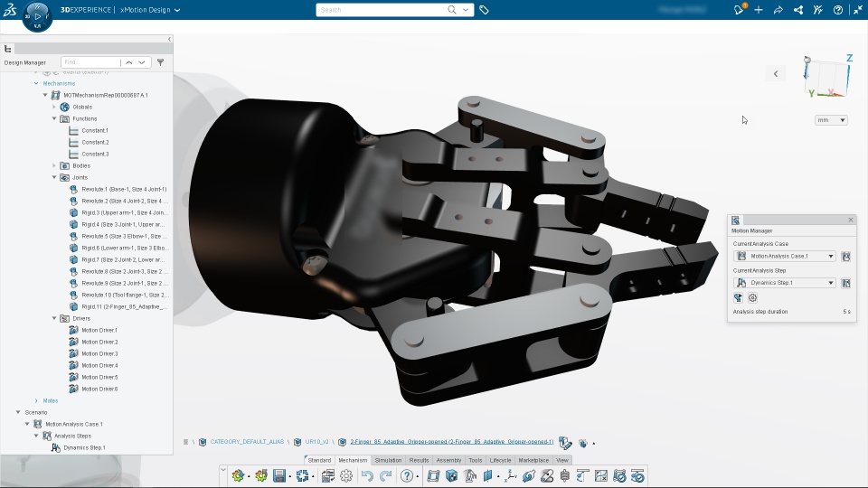Click find previous arrow in Design Manager
This screenshot has width=868, height=488.
pyautogui.click(x=129, y=62)
